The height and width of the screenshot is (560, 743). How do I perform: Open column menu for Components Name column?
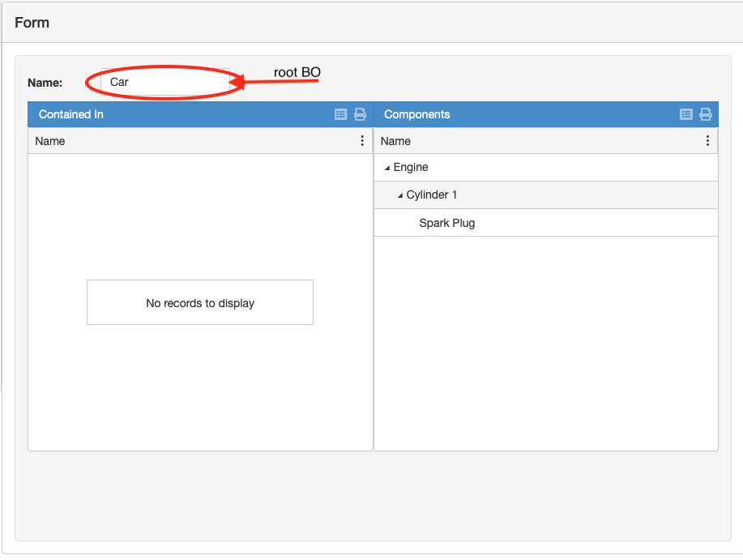(x=707, y=141)
